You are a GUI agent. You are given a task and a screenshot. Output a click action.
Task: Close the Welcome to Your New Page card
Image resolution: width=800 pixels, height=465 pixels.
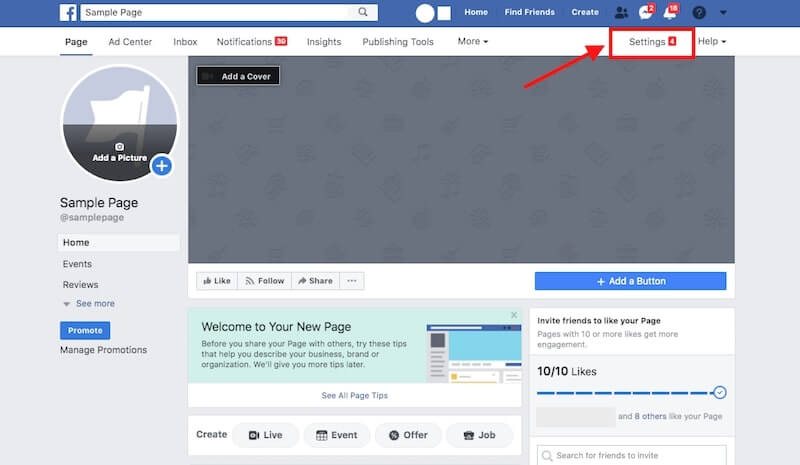(x=514, y=315)
